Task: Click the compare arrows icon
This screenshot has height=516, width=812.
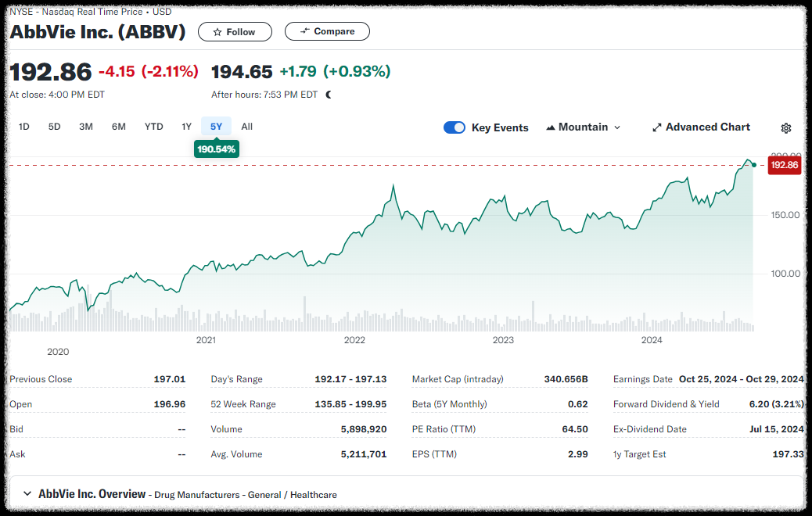Action: pos(305,31)
